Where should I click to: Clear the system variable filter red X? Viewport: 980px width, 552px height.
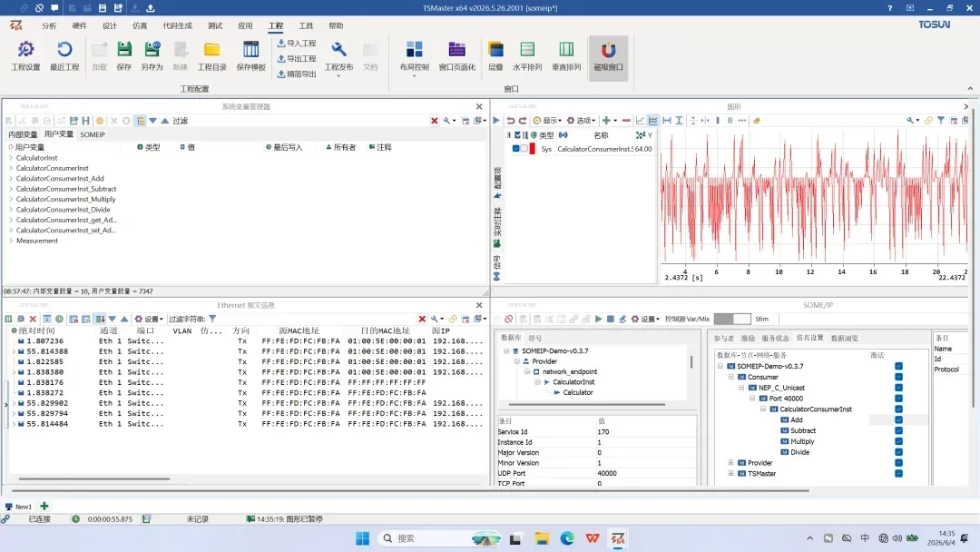(435, 121)
